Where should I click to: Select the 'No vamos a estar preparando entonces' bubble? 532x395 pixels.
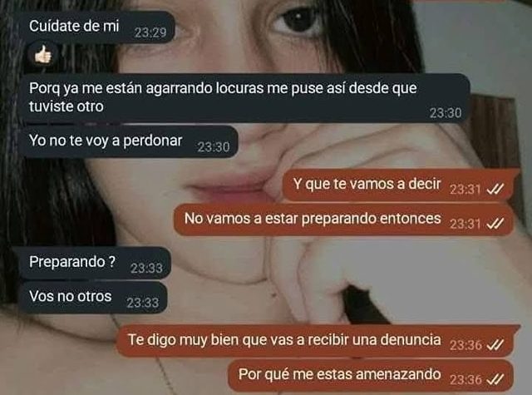(x=343, y=220)
